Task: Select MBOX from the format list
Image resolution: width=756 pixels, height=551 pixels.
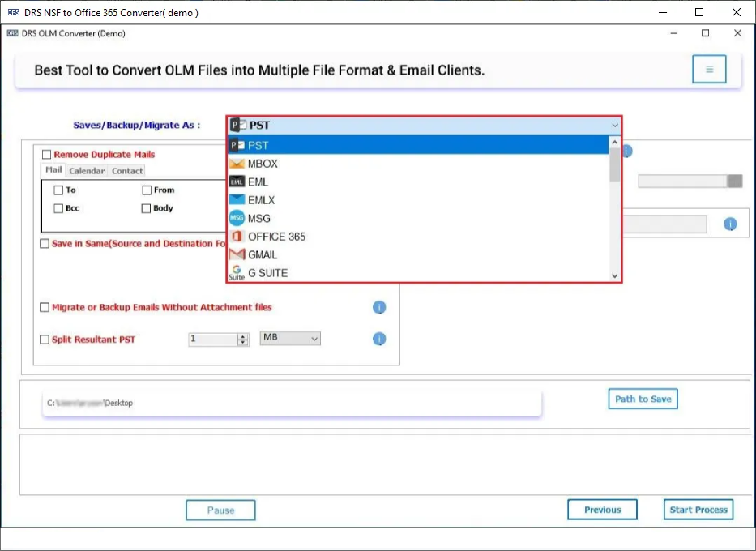Action: coord(418,164)
